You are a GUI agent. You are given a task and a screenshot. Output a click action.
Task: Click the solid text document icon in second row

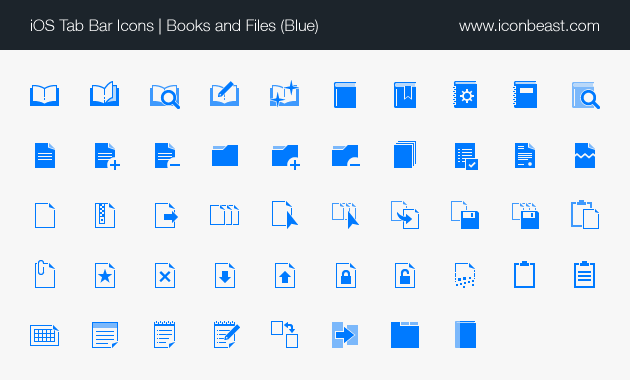[x=45, y=155]
